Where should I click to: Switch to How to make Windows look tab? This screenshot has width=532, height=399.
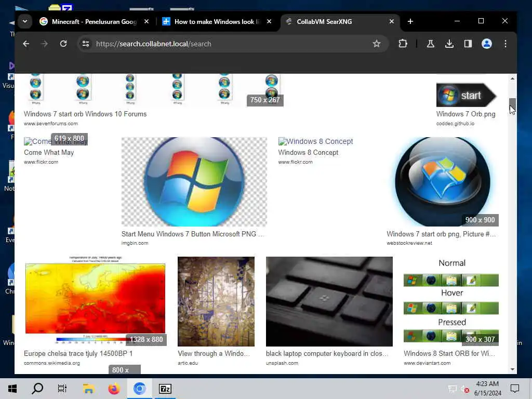[x=217, y=21]
